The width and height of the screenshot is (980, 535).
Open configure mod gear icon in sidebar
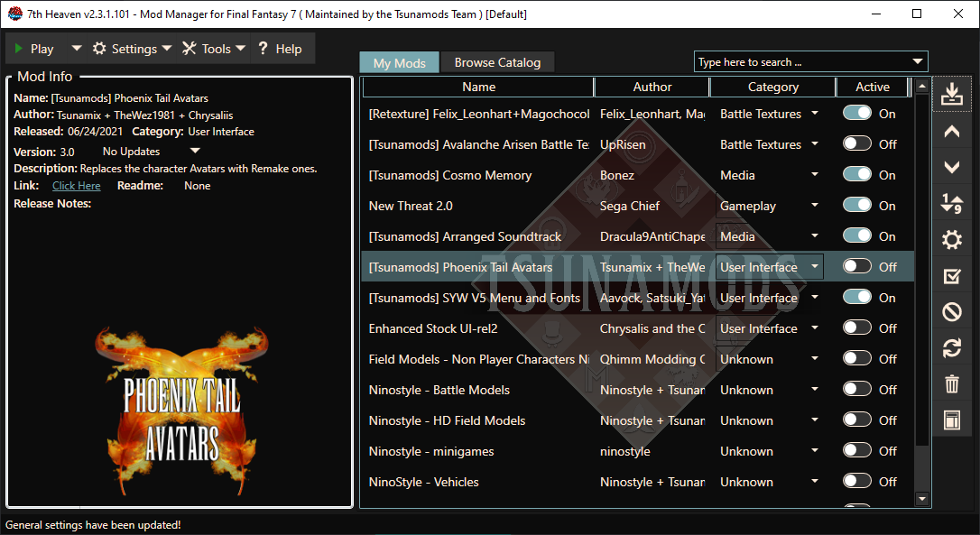[951, 239]
